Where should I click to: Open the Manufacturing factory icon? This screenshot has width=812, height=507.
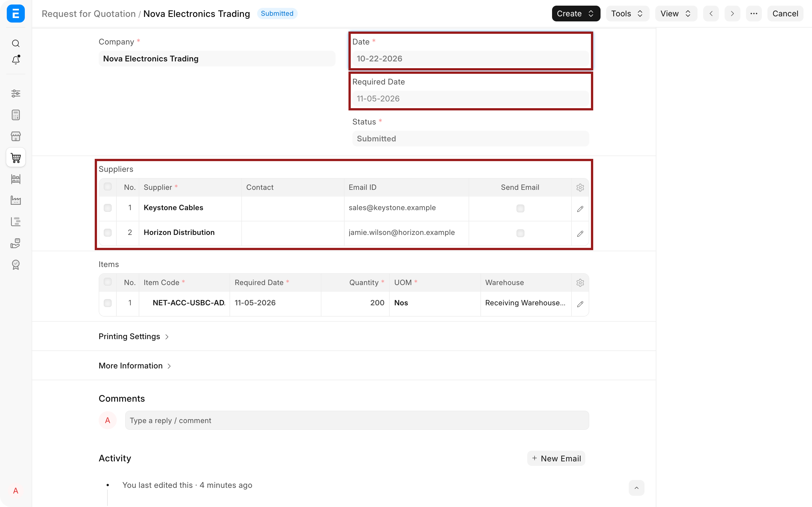coord(16,200)
